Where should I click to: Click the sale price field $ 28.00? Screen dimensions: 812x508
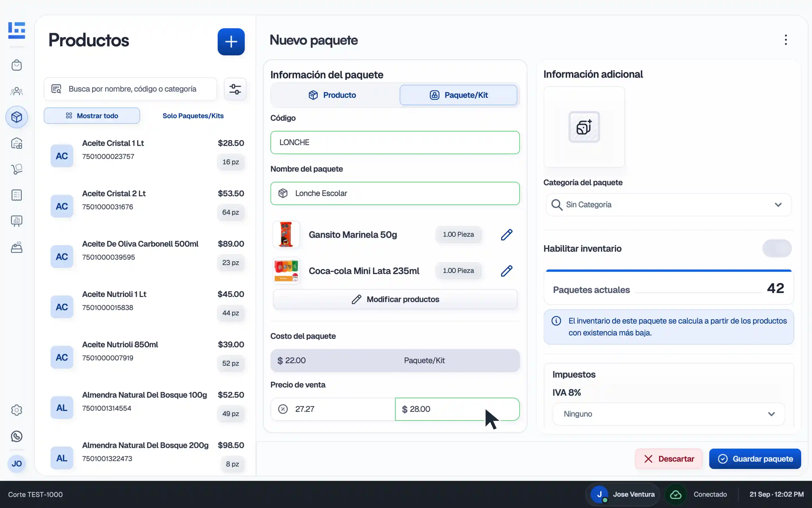[x=457, y=409]
